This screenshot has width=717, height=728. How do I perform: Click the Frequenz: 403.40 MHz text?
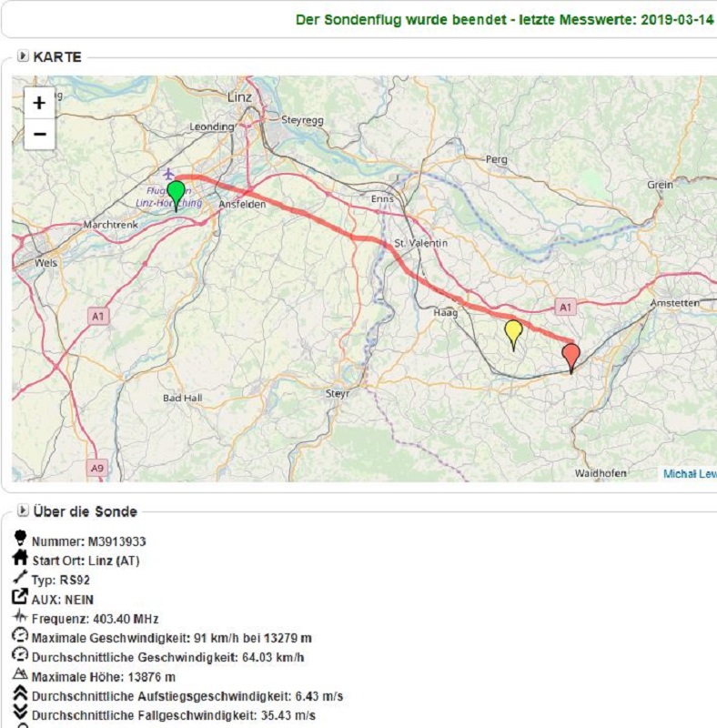(x=96, y=619)
